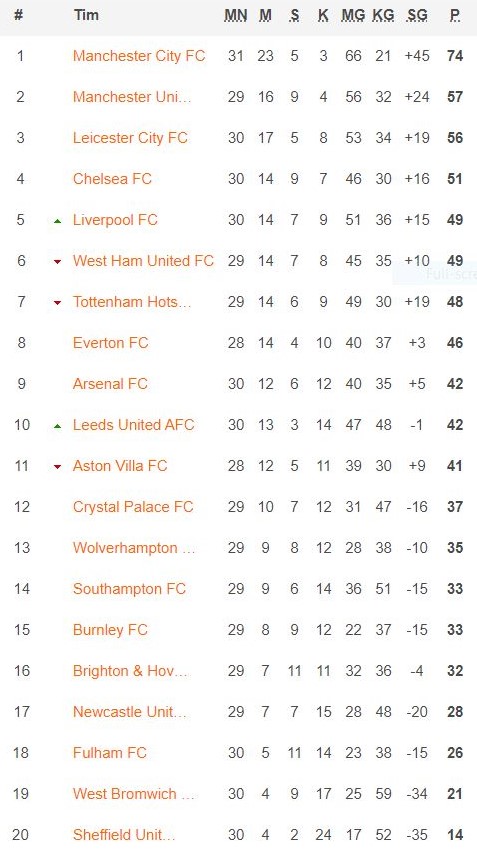Click the Tim column header
The width and height of the screenshot is (477, 850).
tap(86, 15)
